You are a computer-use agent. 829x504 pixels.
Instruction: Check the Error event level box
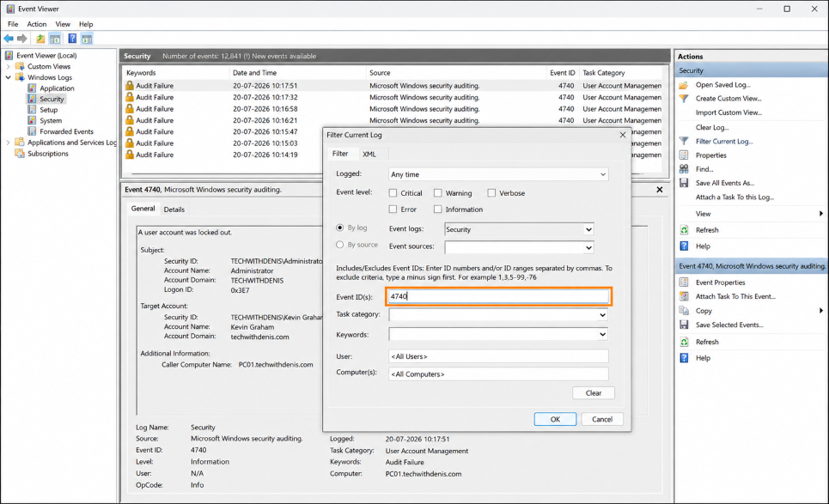click(x=393, y=209)
